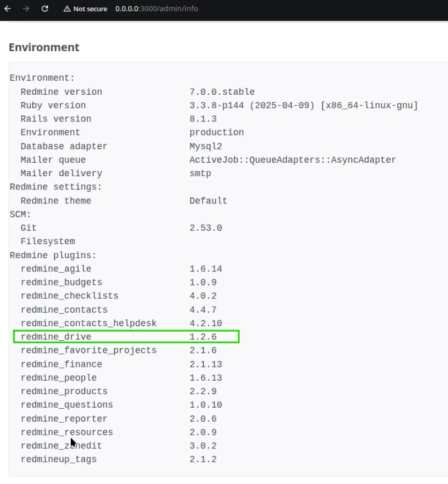Image resolution: width=448 pixels, height=484 pixels.
Task: Click the redmine_zenedit version 3.0.2
Action: (x=203, y=446)
